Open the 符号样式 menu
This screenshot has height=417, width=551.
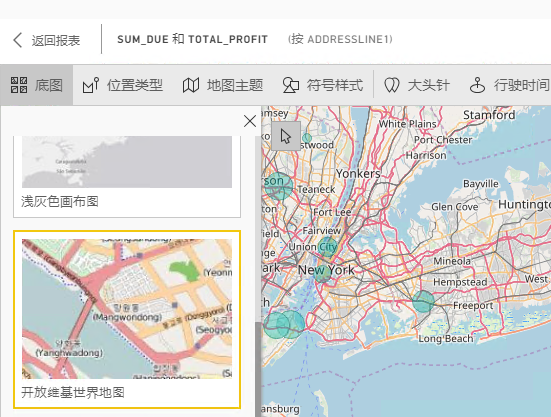pyautogui.click(x=323, y=85)
